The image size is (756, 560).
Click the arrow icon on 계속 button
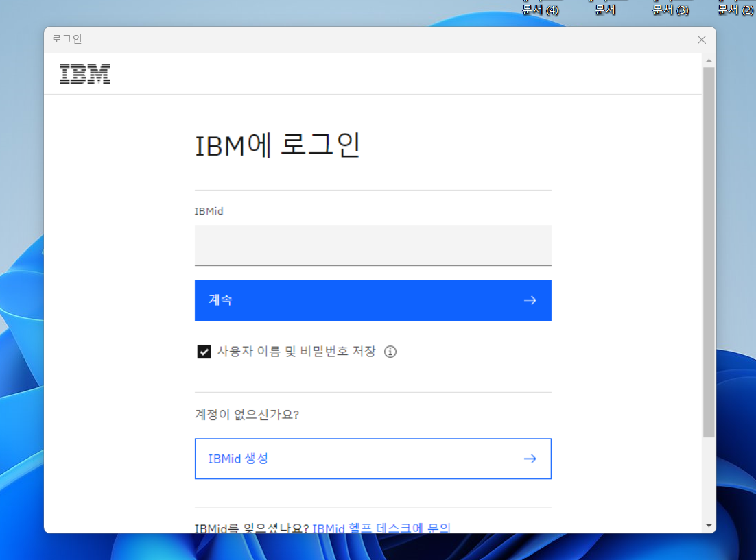(x=530, y=300)
